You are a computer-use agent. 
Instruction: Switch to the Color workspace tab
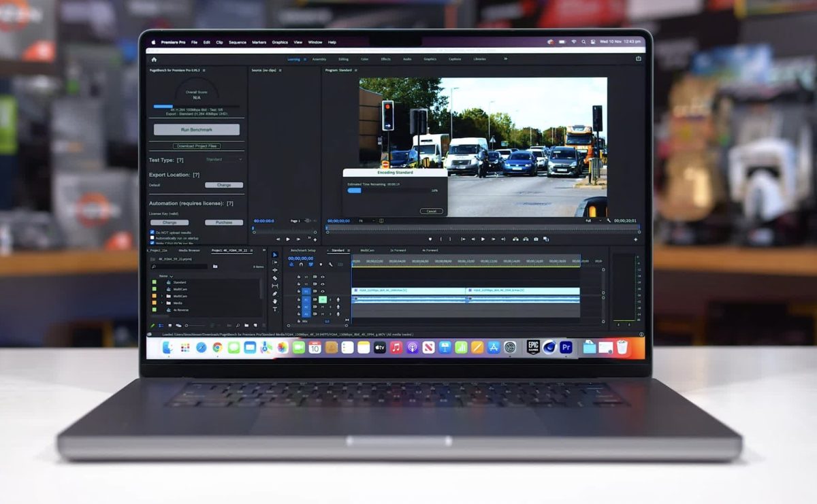tap(364, 59)
